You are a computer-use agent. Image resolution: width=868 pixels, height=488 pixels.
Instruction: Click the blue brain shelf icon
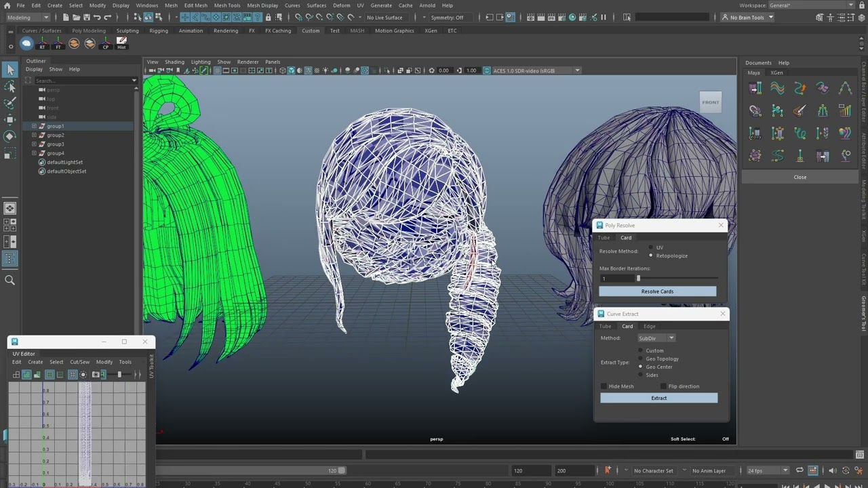[x=26, y=43]
